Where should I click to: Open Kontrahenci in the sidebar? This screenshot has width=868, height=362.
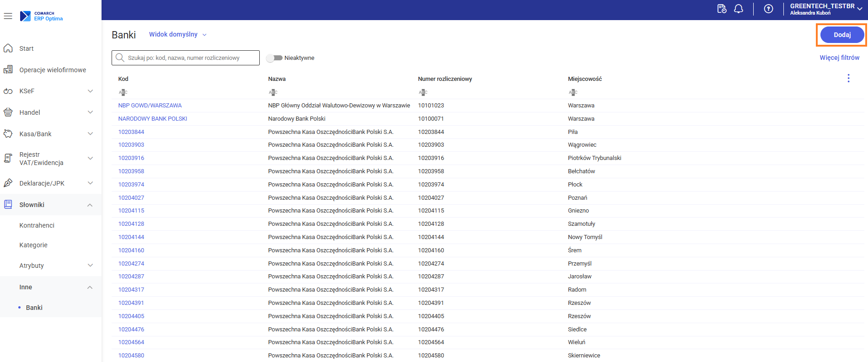(37, 225)
